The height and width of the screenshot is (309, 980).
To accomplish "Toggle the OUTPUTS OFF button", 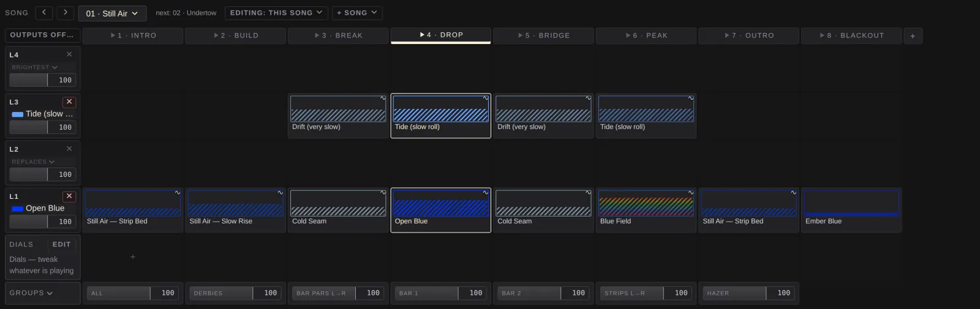I will pyautogui.click(x=42, y=35).
